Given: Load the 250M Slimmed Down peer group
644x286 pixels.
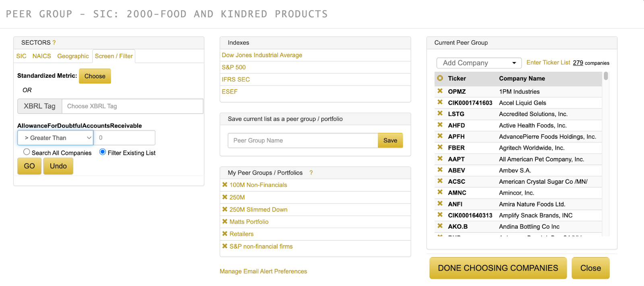Looking at the screenshot, I should (x=258, y=209).
